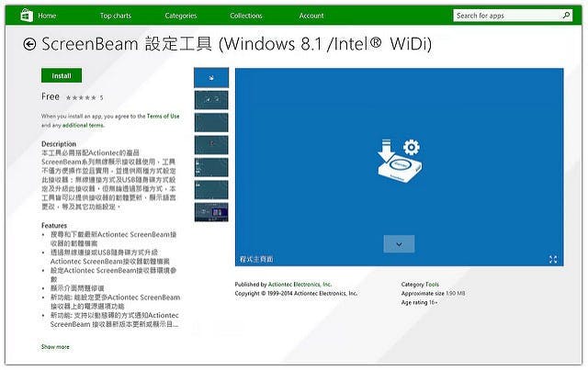Select the third screenshot thumbnail
The image size is (588, 370).
[211, 123]
